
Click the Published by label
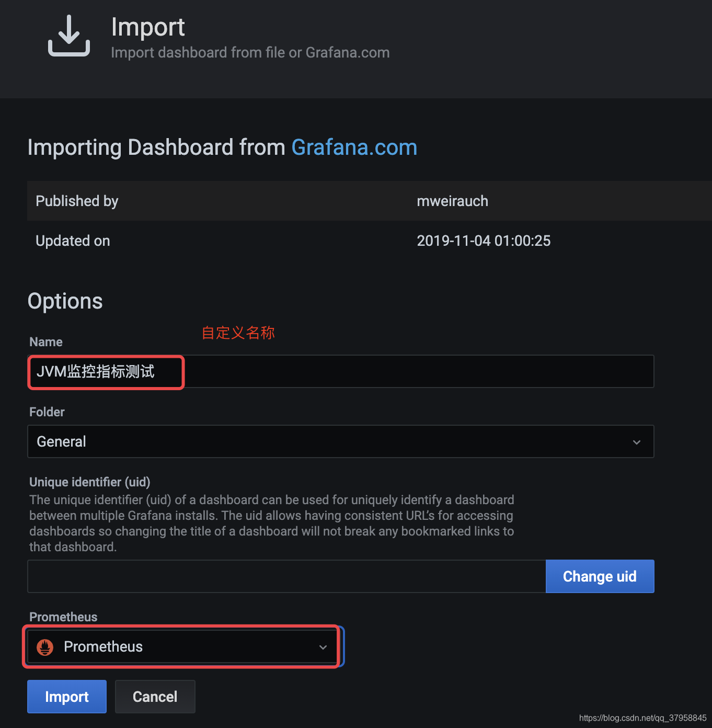click(77, 201)
